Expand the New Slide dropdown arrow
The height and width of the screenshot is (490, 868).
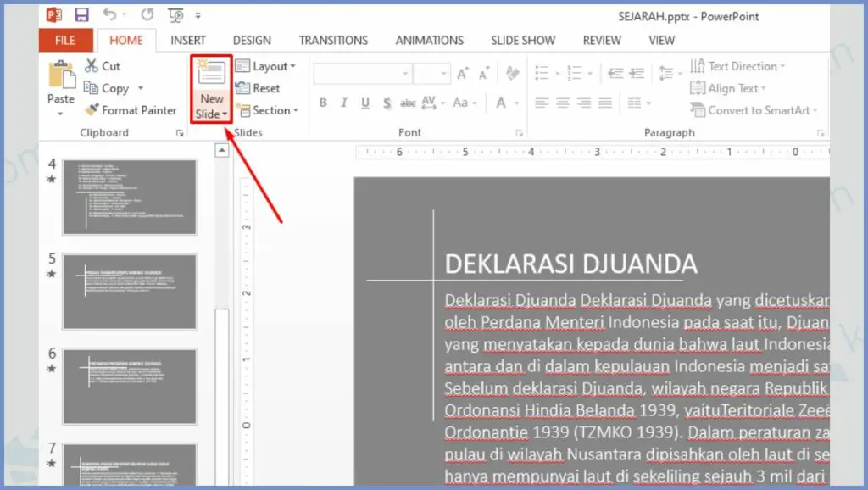[x=225, y=114]
